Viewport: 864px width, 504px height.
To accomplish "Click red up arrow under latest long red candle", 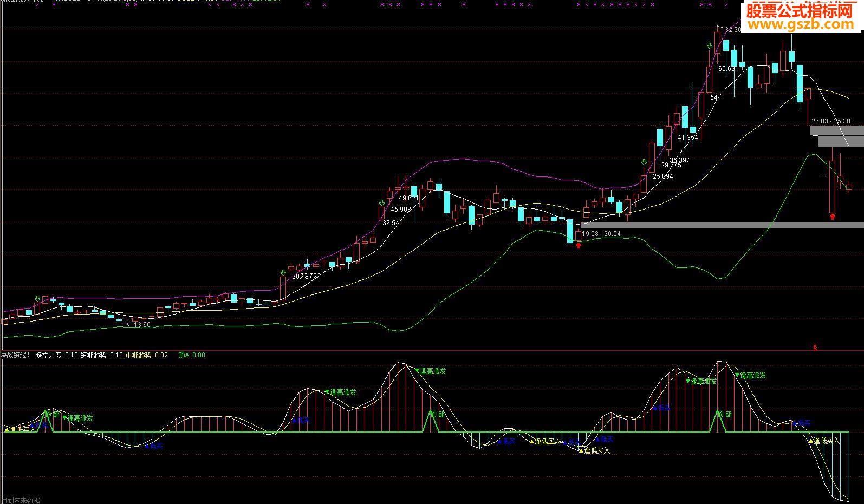I will (833, 217).
